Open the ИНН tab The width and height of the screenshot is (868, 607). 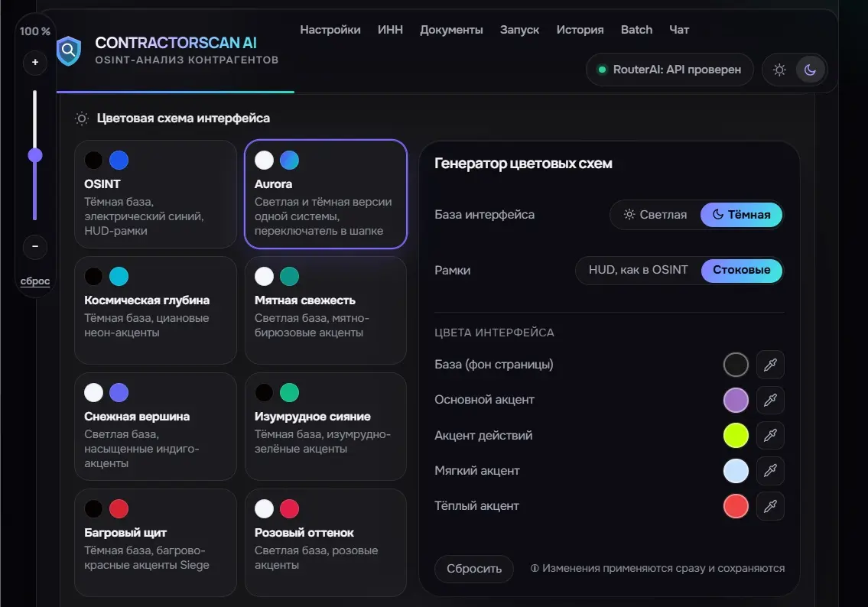390,30
